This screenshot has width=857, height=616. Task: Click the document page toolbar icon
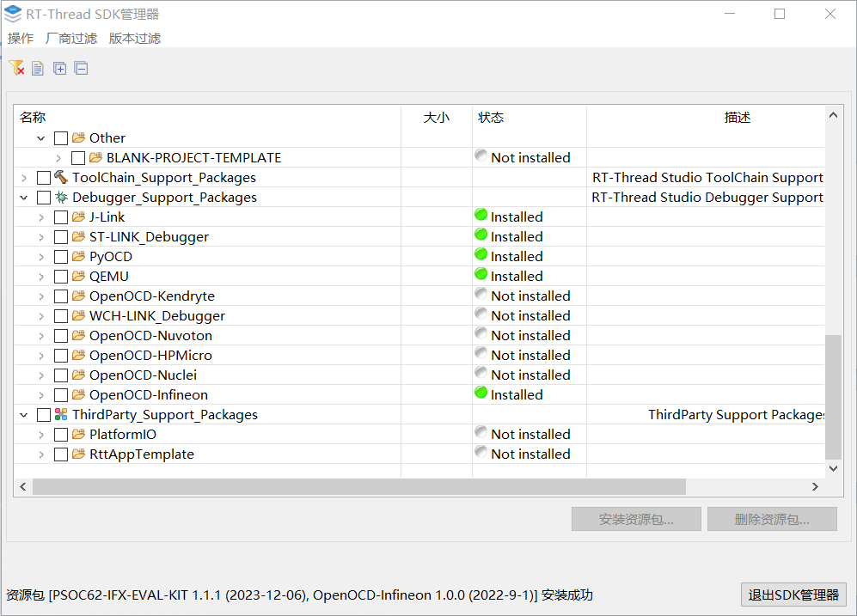click(x=38, y=68)
